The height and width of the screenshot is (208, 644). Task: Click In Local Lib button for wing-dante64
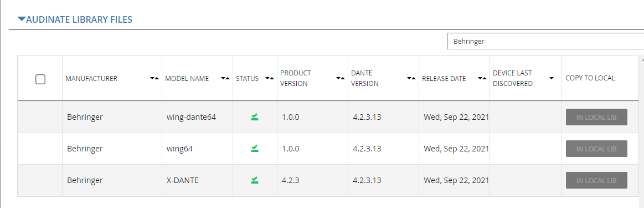pyautogui.click(x=596, y=117)
